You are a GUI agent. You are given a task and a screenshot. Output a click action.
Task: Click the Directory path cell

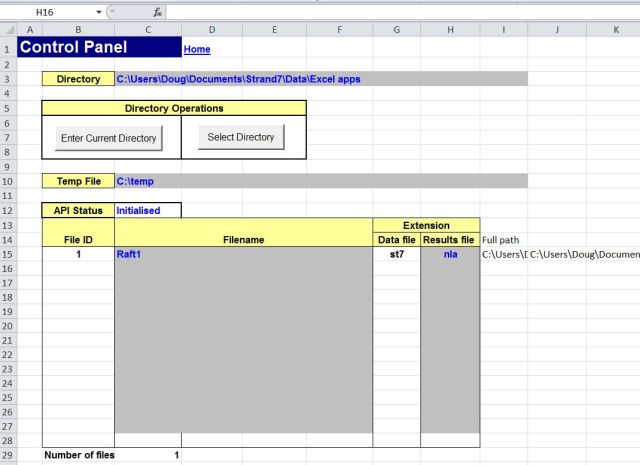tap(320, 79)
